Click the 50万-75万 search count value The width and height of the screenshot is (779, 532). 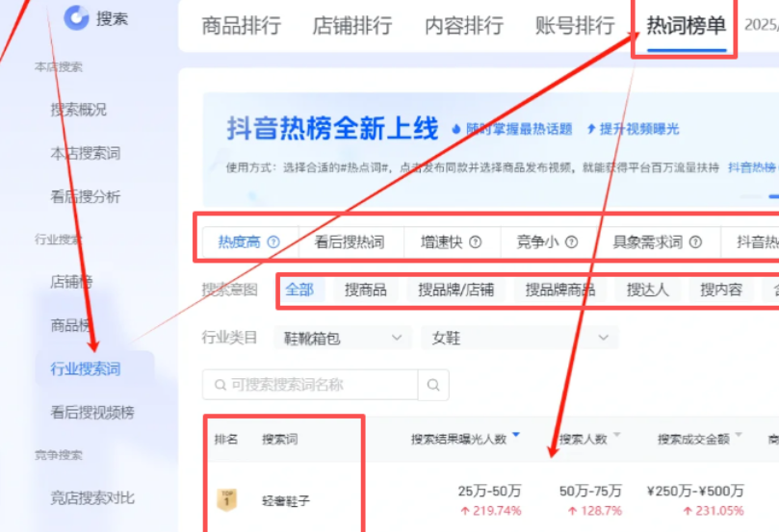coord(590,492)
